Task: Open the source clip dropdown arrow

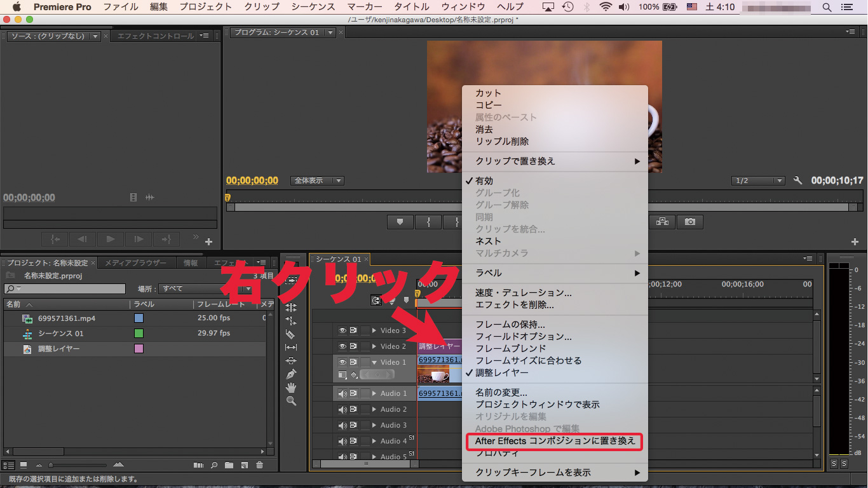Action: (x=95, y=36)
